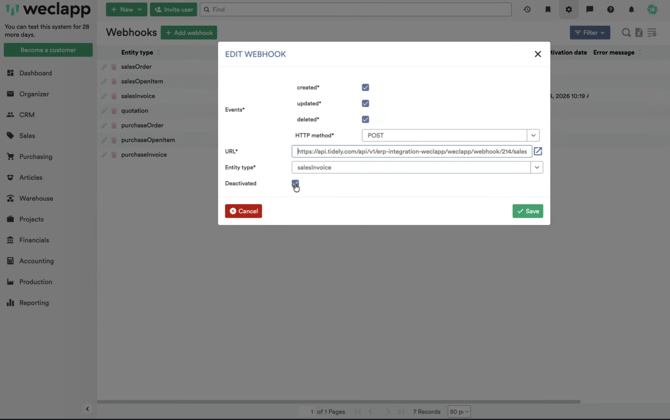
Task: Go to Accounting in the sidebar
Action: (x=37, y=261)
